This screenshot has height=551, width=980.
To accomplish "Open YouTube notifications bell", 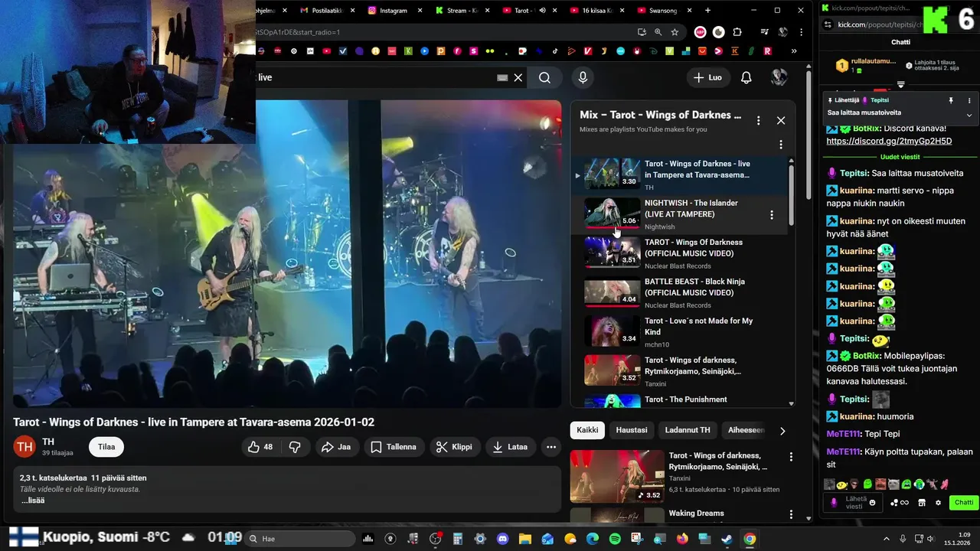I will coord(746,77).
